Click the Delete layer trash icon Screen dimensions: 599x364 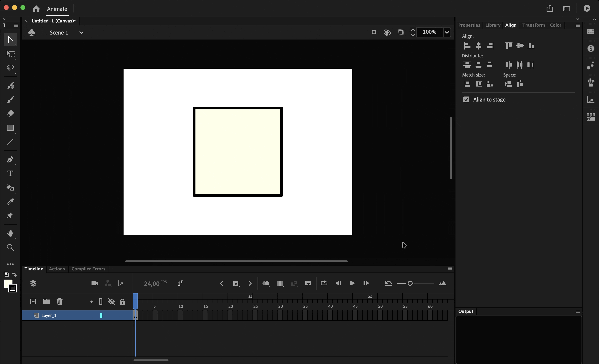(59, 302)
